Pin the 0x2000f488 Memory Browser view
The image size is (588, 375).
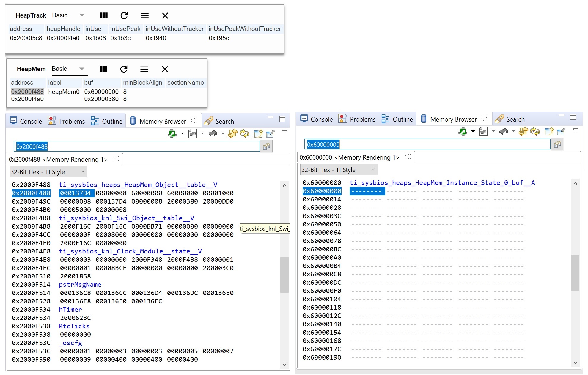point(271,134)
